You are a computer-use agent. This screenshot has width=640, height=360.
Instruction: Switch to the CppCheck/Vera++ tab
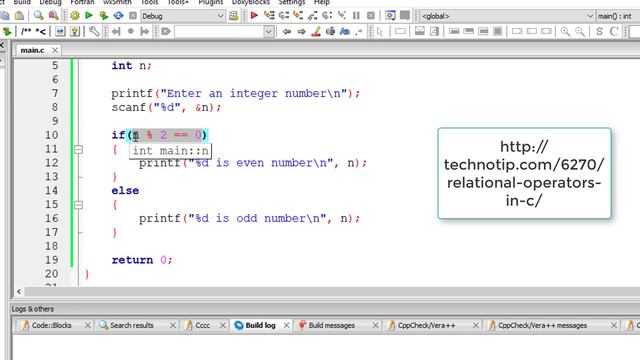426,325
